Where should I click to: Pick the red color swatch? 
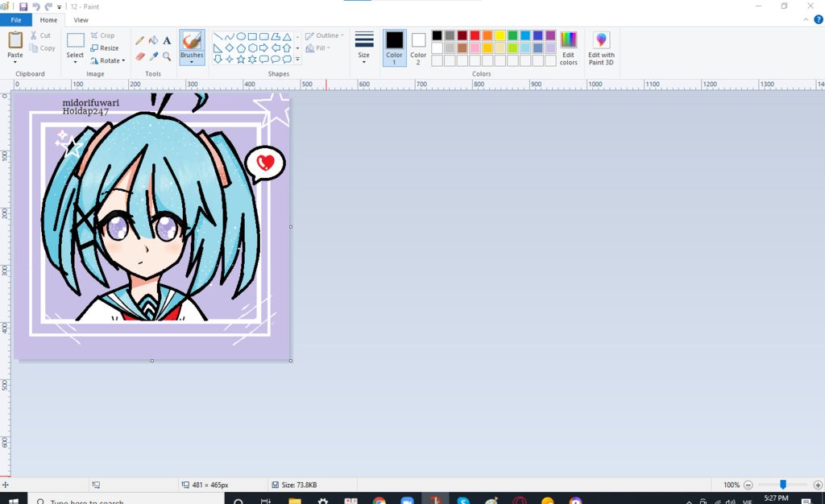click(x=475, y=35)
